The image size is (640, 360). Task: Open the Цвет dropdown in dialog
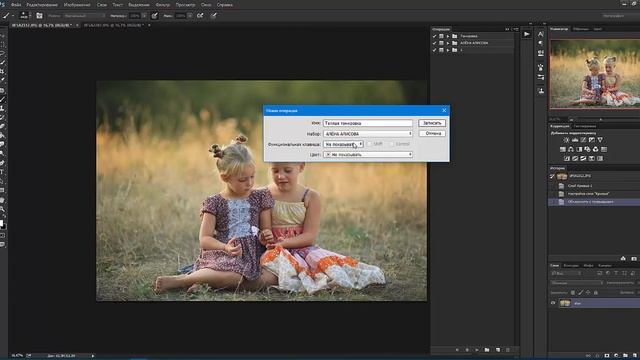[x=368, y=155]
